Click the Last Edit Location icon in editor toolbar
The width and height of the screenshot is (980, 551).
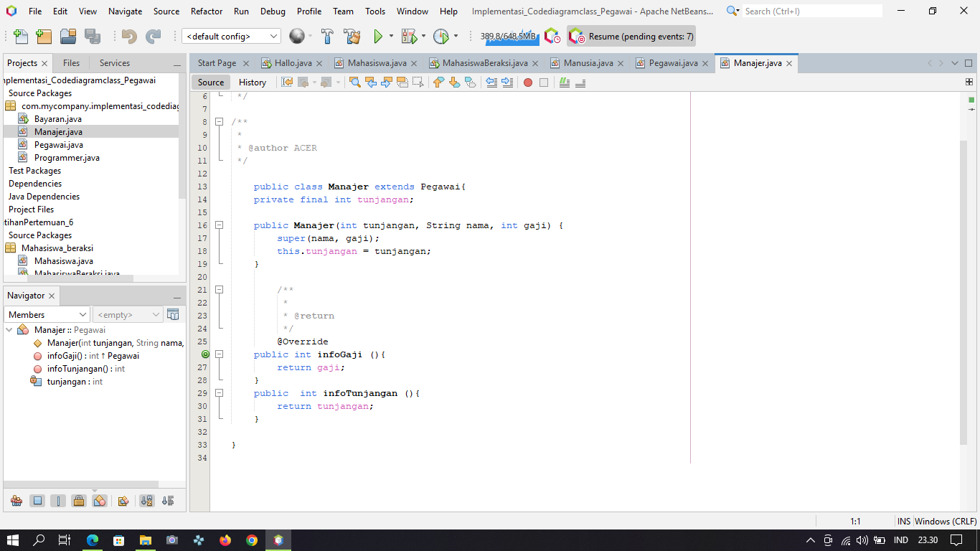[286, 82]
